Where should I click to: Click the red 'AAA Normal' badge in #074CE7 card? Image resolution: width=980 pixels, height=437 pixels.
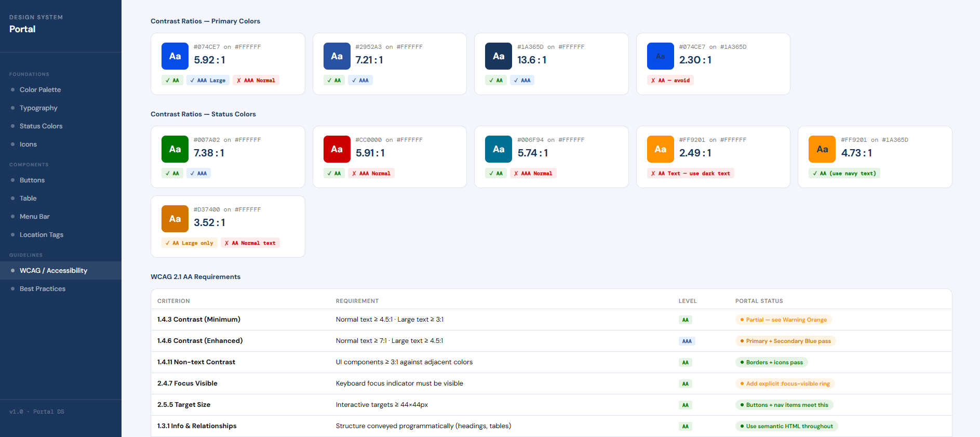tap(256, 81)
